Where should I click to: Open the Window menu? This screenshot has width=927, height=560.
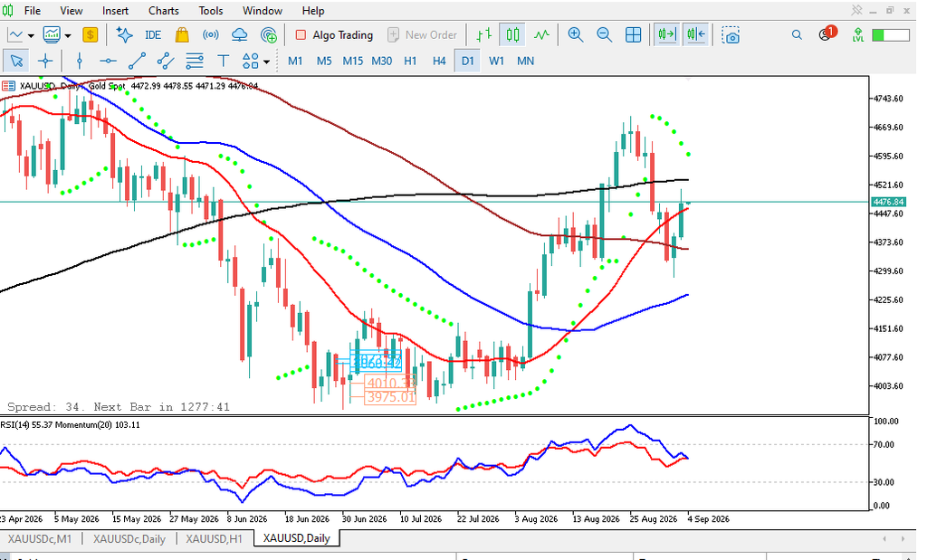(x=263, y=11)
